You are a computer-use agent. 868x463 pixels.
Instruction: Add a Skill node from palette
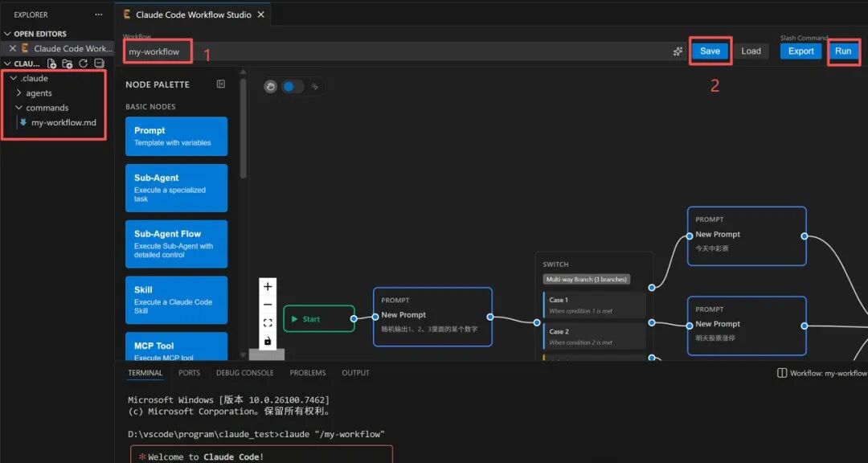pos(177,300)
